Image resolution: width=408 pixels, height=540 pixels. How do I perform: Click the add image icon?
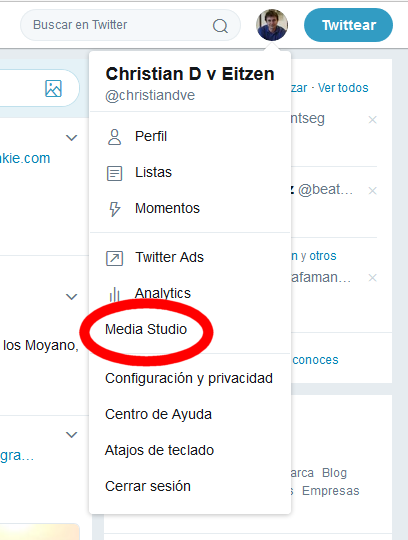point(53,89)
